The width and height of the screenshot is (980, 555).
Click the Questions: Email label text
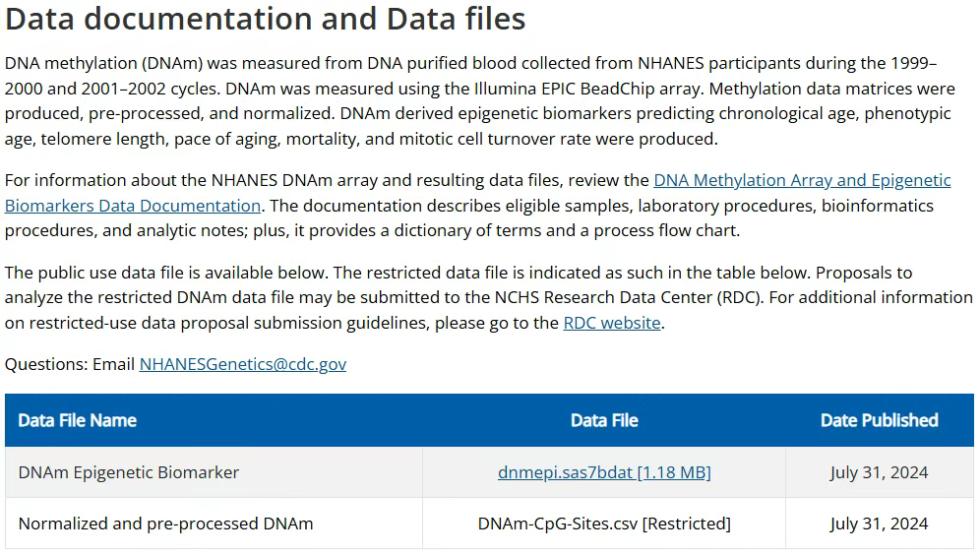tap(70, 364)
